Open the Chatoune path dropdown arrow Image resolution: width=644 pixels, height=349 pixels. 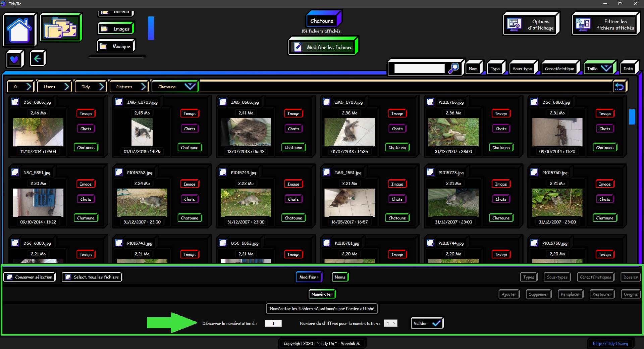coord(190,87)
